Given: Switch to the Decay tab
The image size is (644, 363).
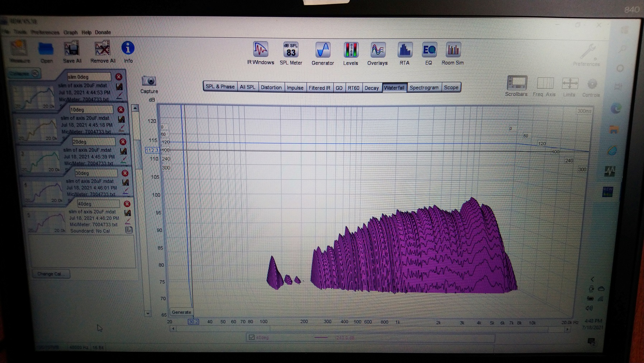Looking at the screenshot, I should [x=372, y=88].
